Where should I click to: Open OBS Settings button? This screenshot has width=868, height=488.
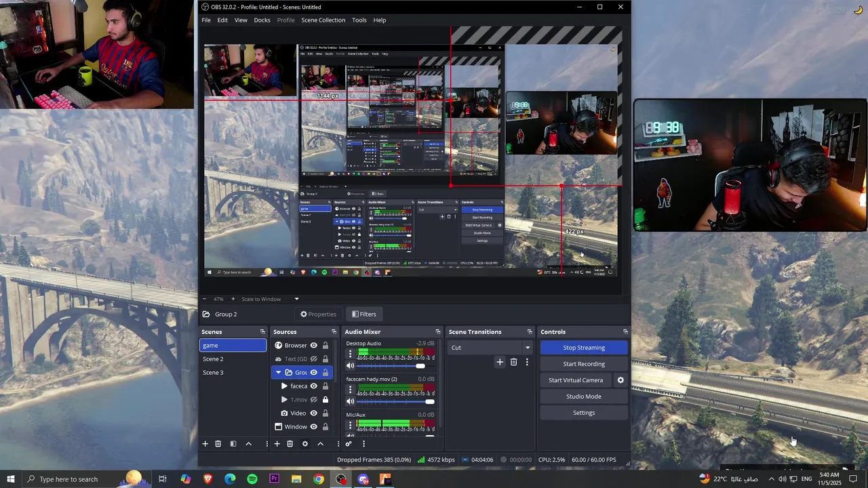click(x=584, y=413)
